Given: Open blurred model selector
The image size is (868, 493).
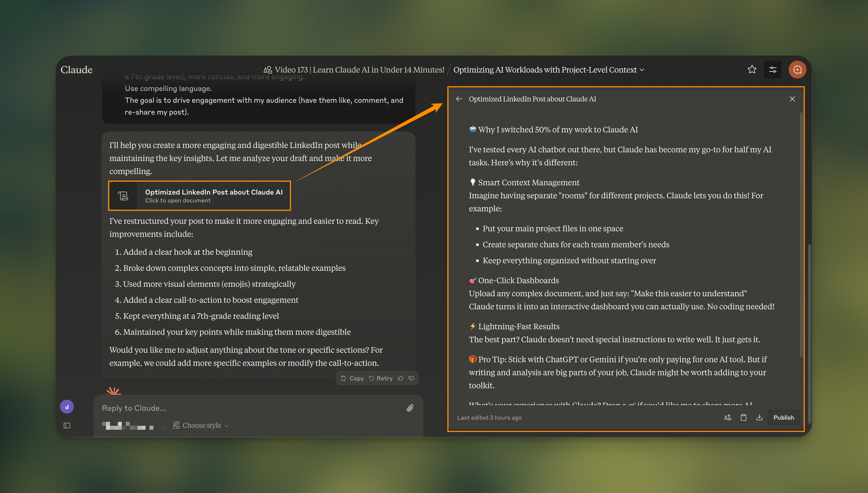Looking at the screenshot, I should 128,426.
